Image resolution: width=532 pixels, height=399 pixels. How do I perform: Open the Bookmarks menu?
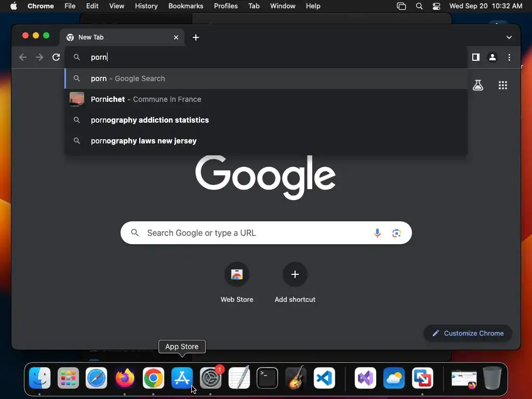185,6
